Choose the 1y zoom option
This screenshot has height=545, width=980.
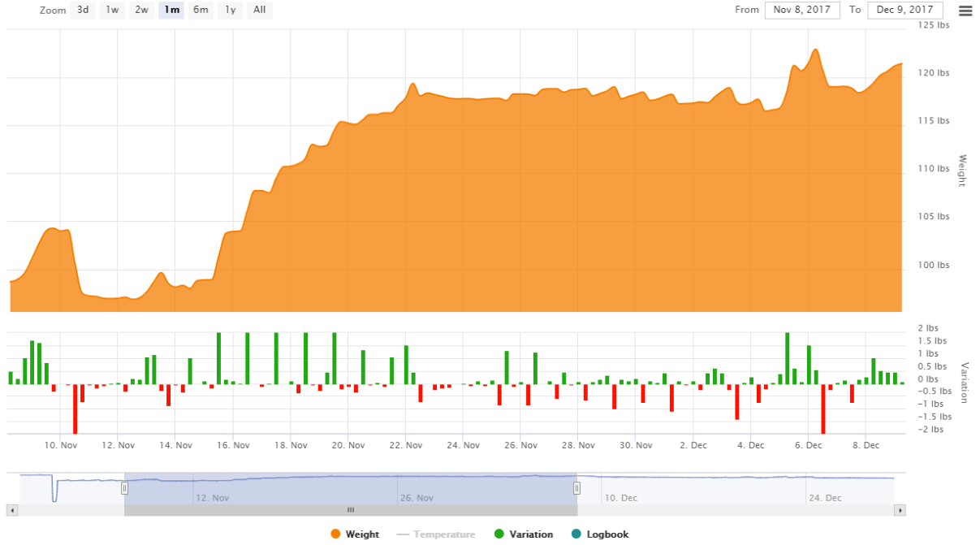click(x=230, y=11)
